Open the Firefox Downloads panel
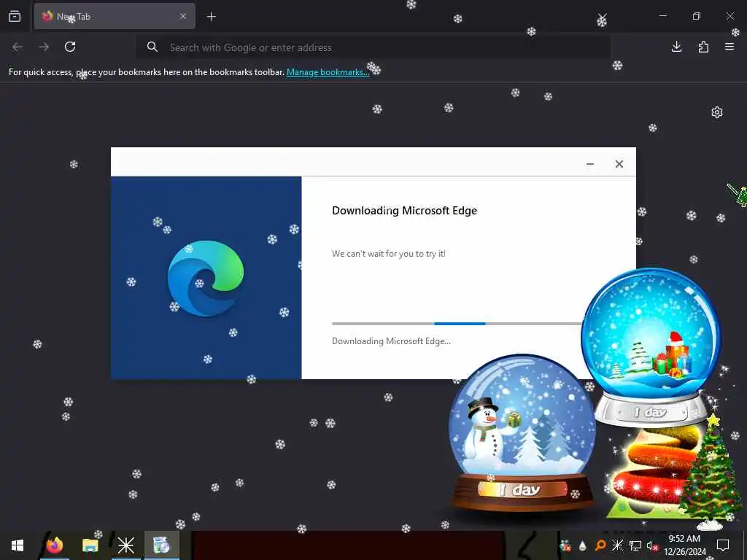747x560 pixels. (676, 47)
